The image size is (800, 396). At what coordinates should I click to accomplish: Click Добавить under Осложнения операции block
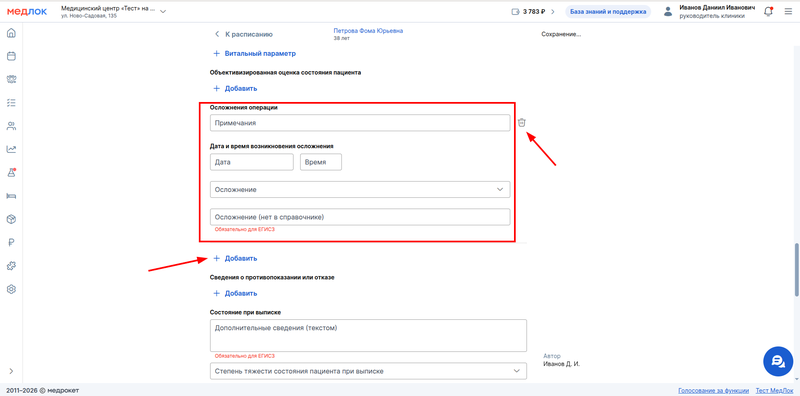pyautogui.click(x=235, y=258)
